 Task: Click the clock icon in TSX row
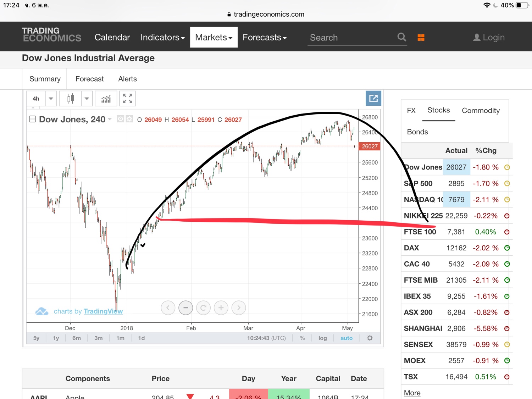tap(507, 377)
